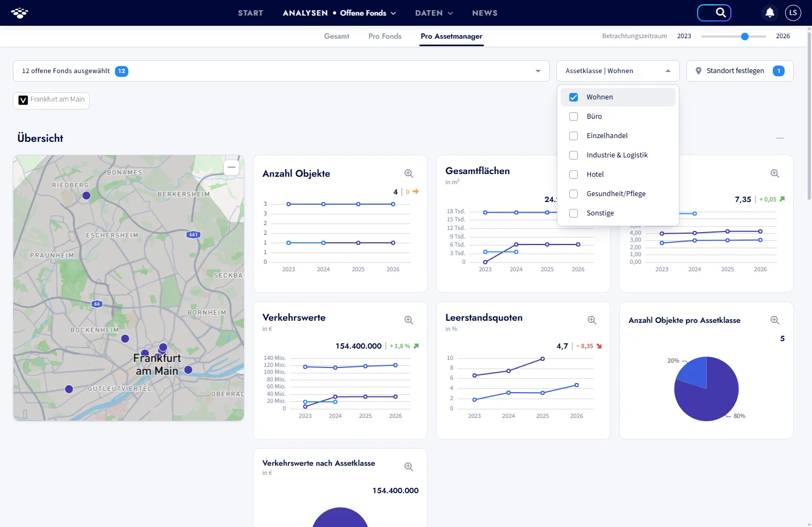This screenshot has height=527, width=812.
Task: Magnify the Leerstandsquoten chart
Action: 592,320
